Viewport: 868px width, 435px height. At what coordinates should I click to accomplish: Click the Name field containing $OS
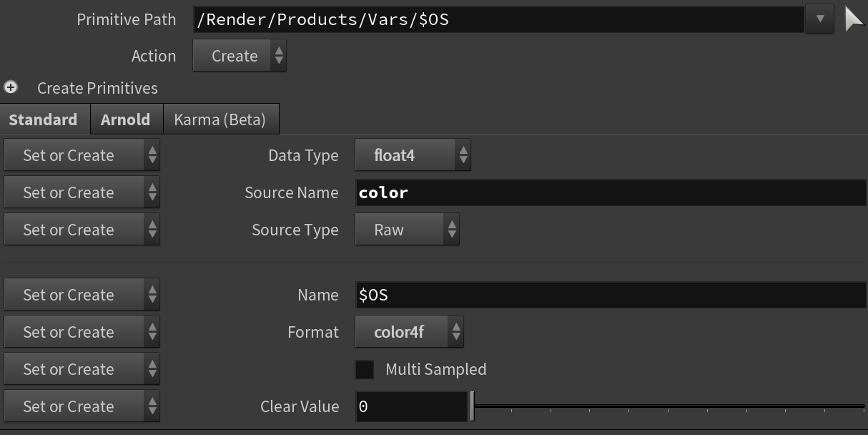610,295
